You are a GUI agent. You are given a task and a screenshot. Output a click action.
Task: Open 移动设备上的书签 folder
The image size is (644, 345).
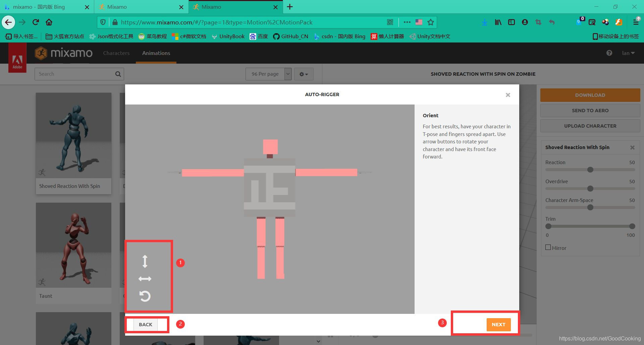pyautogui.click(x=615, y=36)
